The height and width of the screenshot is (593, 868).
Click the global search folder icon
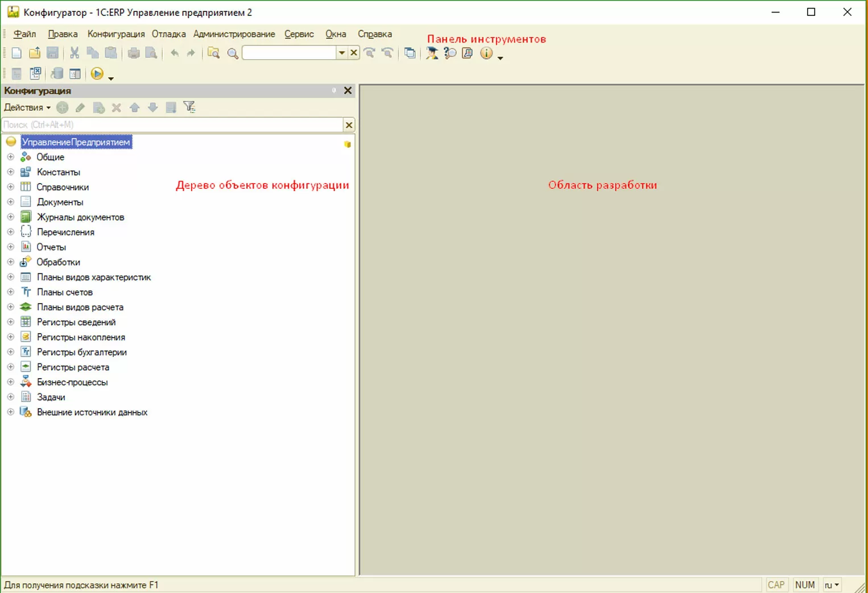click(213, 53)
